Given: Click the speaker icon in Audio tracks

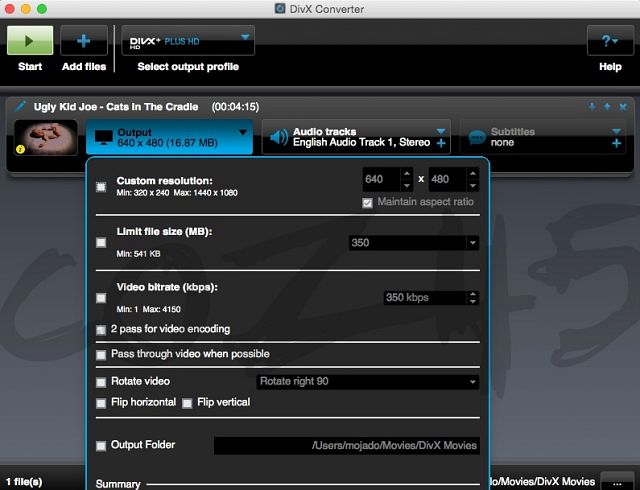Looking at the screenshot, I should pos(277,137).
